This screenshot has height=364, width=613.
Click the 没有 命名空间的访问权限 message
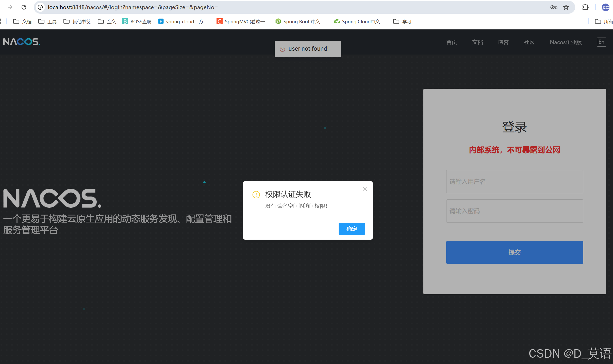(x=296, y=206)
